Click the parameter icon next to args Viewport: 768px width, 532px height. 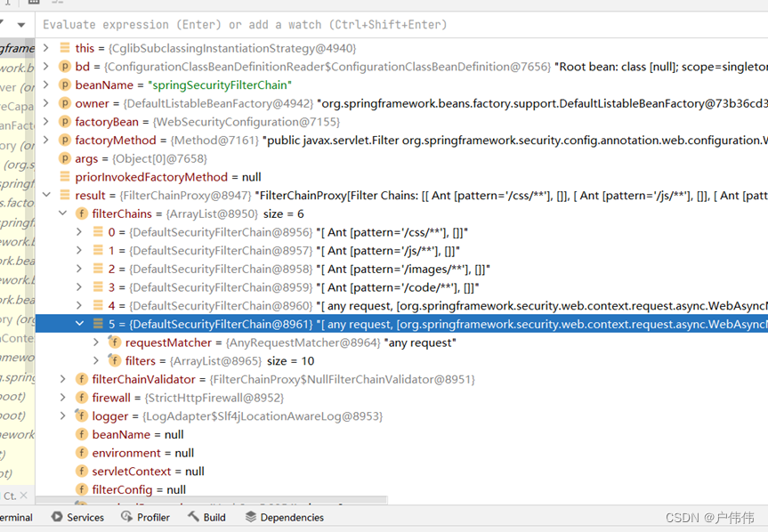pyautogui.click(x=65, y=158)
